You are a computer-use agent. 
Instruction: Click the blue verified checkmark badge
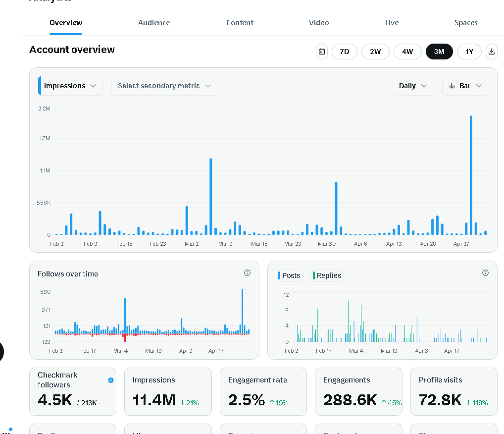click(x=111, y=380)
